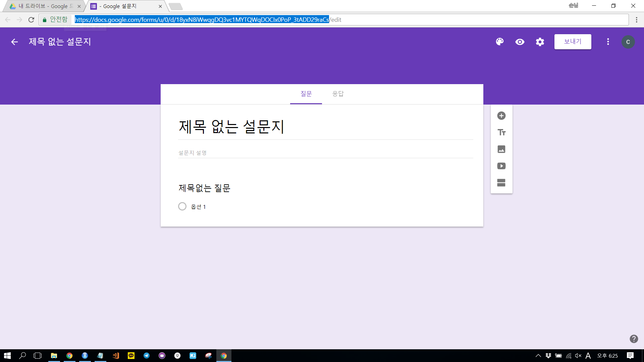
Task: Open the color palette theme icon
Action: [499, 42]
